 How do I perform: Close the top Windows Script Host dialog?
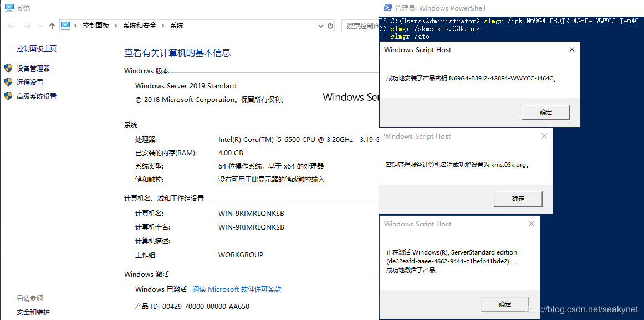point(572,49)
